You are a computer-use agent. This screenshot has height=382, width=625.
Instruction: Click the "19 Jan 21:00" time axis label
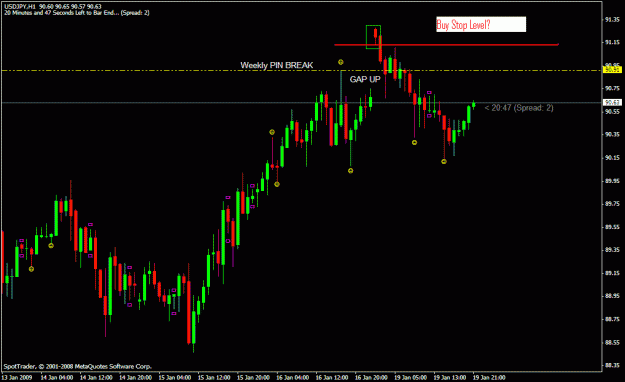pos(489,377)
